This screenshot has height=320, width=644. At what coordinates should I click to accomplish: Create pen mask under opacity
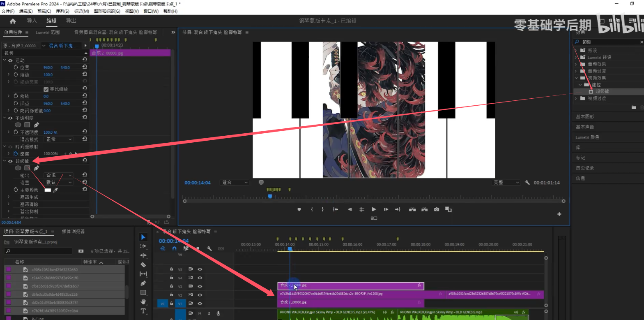(36, 125)
